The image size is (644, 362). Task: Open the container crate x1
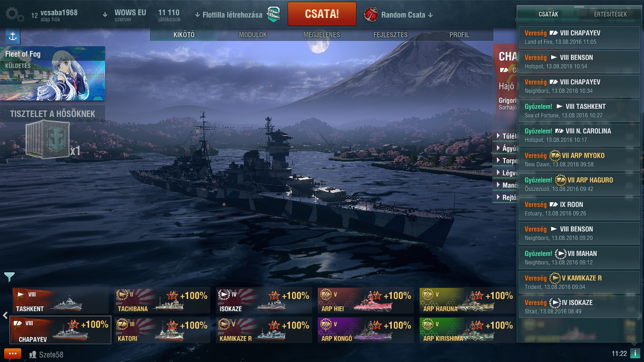pos(47,140)
